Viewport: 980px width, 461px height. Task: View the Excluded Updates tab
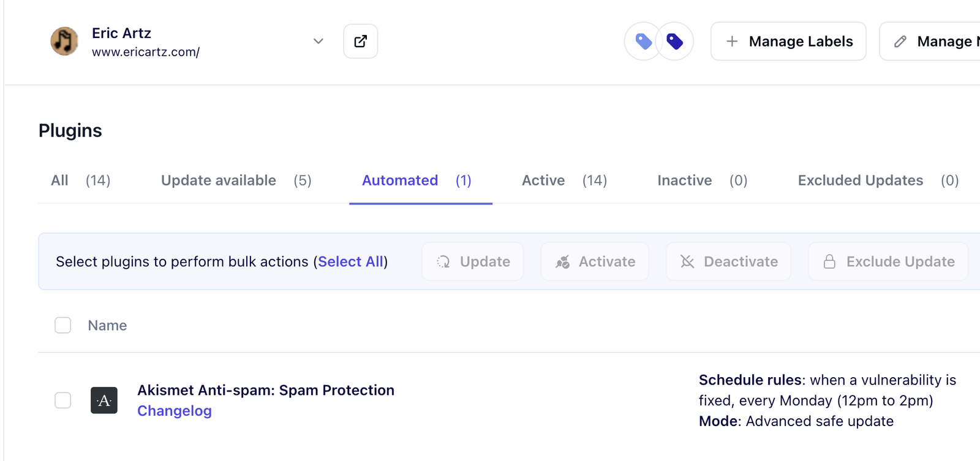click(878, 181)
